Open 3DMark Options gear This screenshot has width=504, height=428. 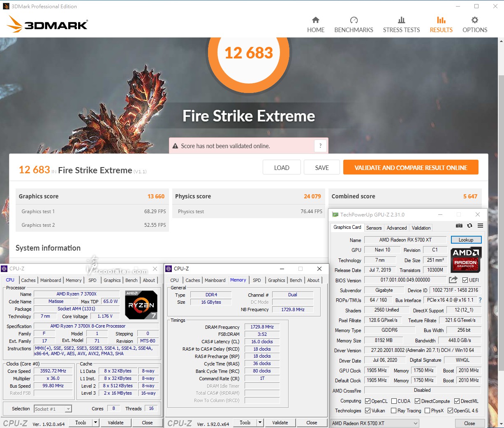[475, 25]
